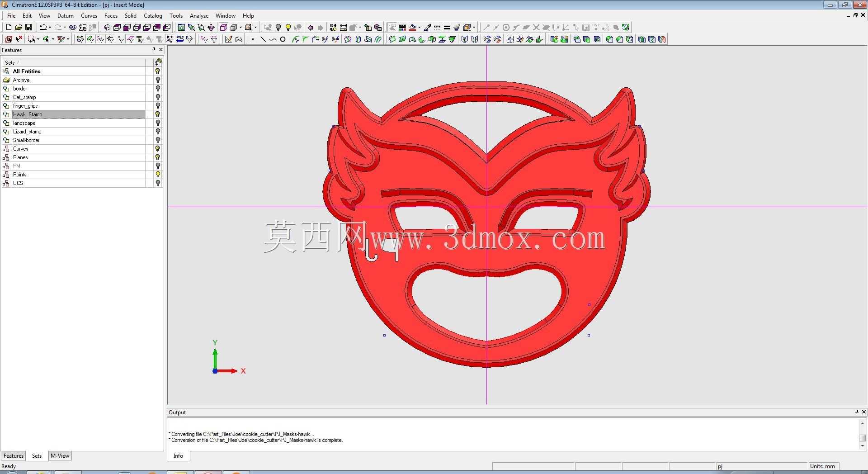The image size is (868, 474).
Task: Open the measure ruler icon
Action: pos(343,27)
